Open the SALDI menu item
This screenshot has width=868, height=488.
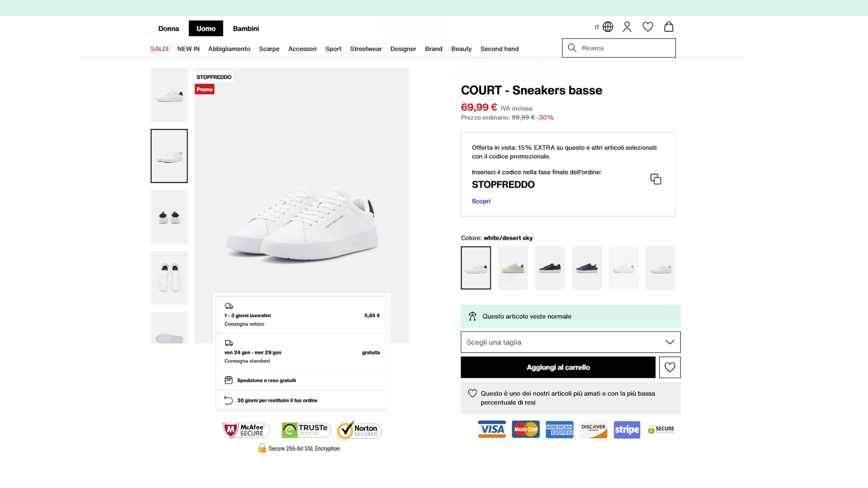point(159,49)
